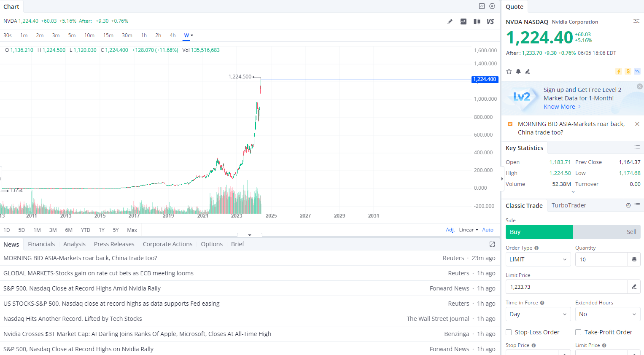Viewport: 644px width, 355px height.
Task: Switch to the Financials tab
Action: 41,244
